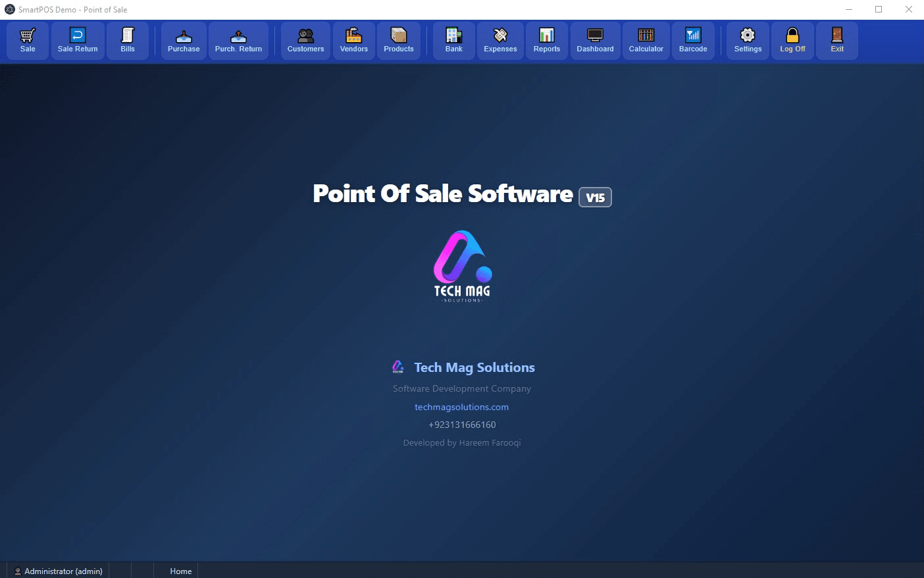Select the Sale Return tool
Viewport: 924px width, 578px height.
77,40
